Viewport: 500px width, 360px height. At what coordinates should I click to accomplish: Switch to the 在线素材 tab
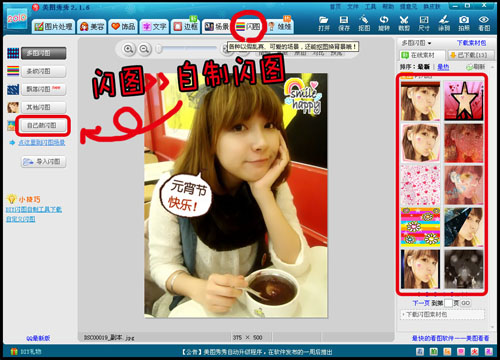pos(423,55)
